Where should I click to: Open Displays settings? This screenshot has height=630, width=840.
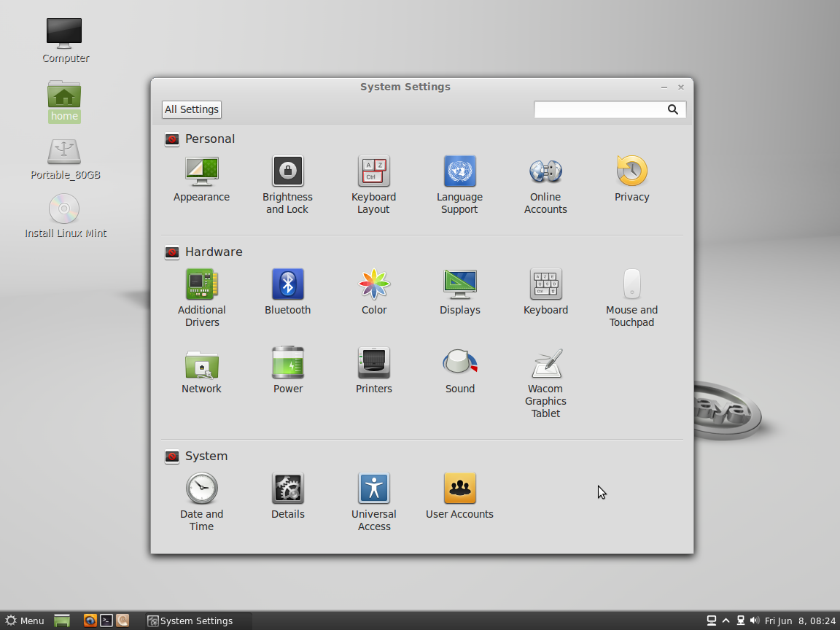459,292
